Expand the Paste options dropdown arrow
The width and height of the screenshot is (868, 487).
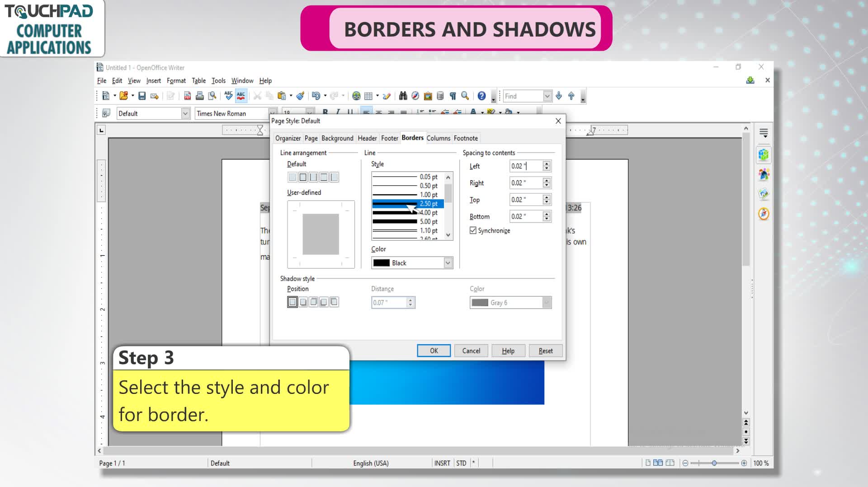tap(291, 96)
